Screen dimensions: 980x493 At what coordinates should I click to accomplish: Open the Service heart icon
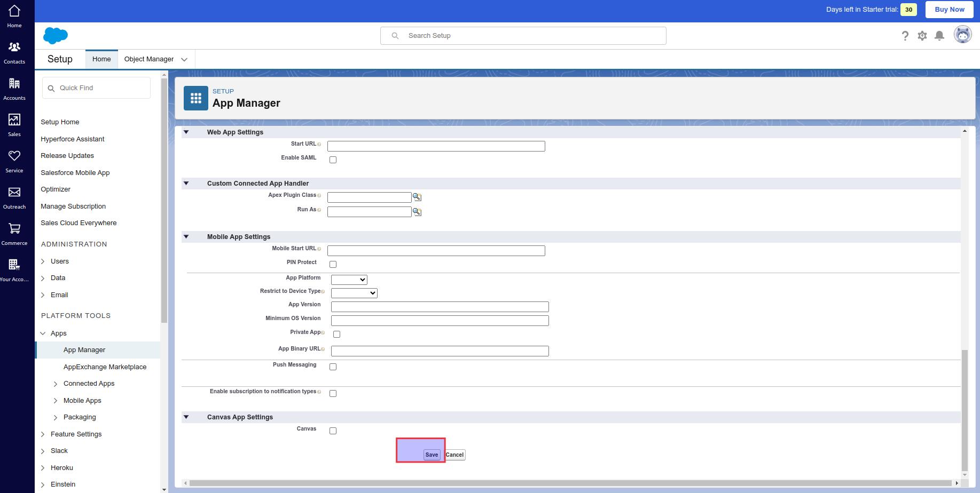click(14, 161)
